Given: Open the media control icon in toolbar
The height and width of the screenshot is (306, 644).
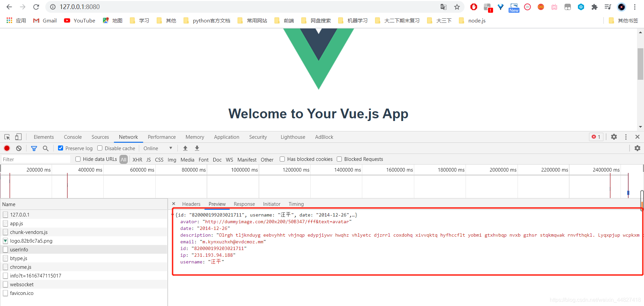Looking at the screenshot, I should click(608, 7).
